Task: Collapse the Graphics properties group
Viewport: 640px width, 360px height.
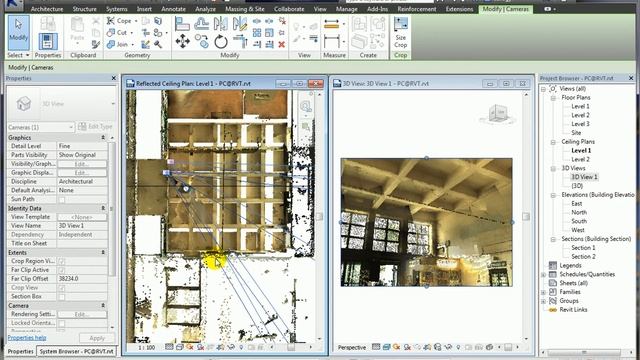Action: 103,138
